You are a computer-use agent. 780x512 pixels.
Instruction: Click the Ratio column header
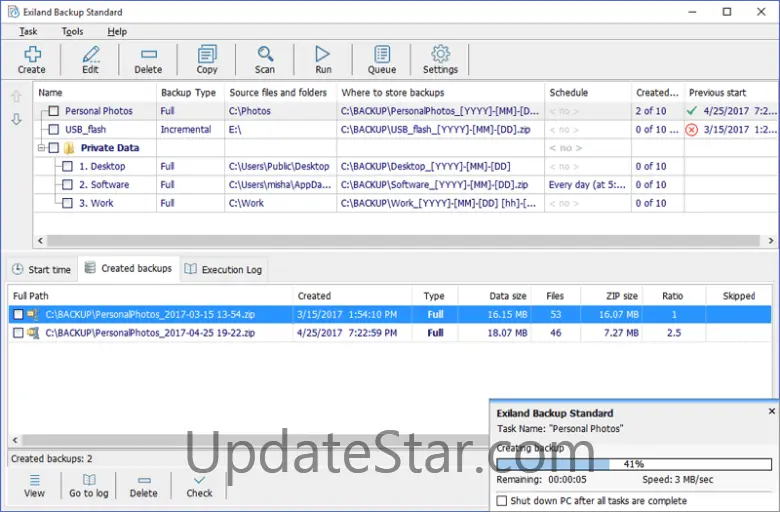point(674,296)
